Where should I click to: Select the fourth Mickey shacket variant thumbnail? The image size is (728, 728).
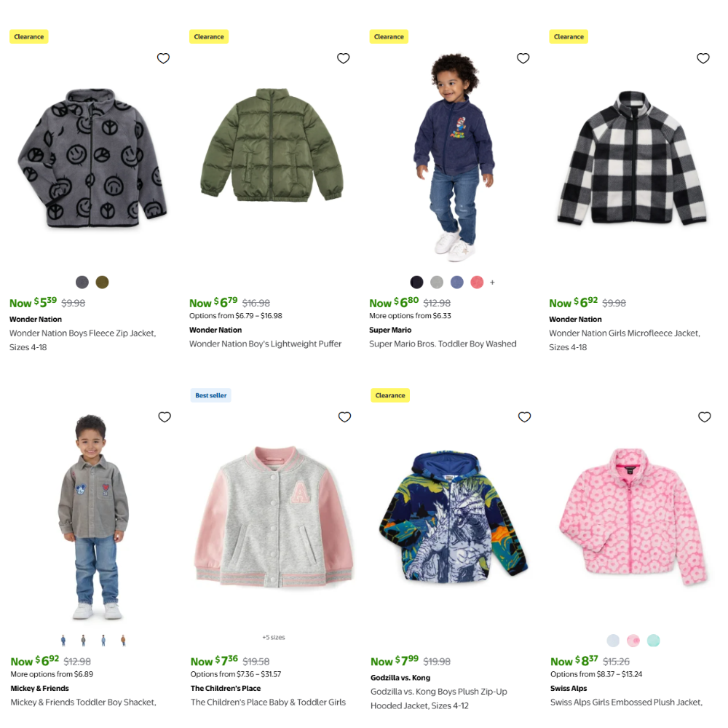pos(124,640)
